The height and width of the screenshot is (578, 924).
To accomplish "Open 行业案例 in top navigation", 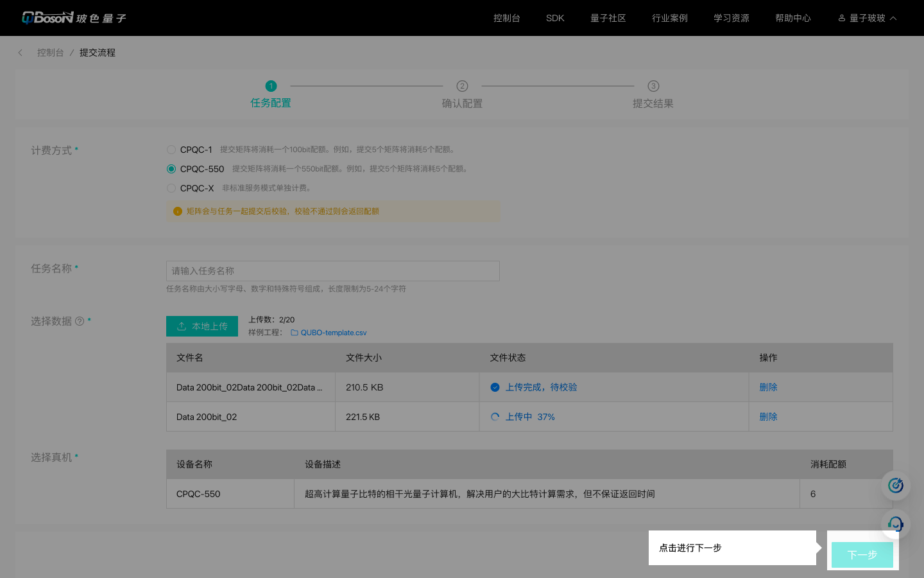I will [669, 18].
